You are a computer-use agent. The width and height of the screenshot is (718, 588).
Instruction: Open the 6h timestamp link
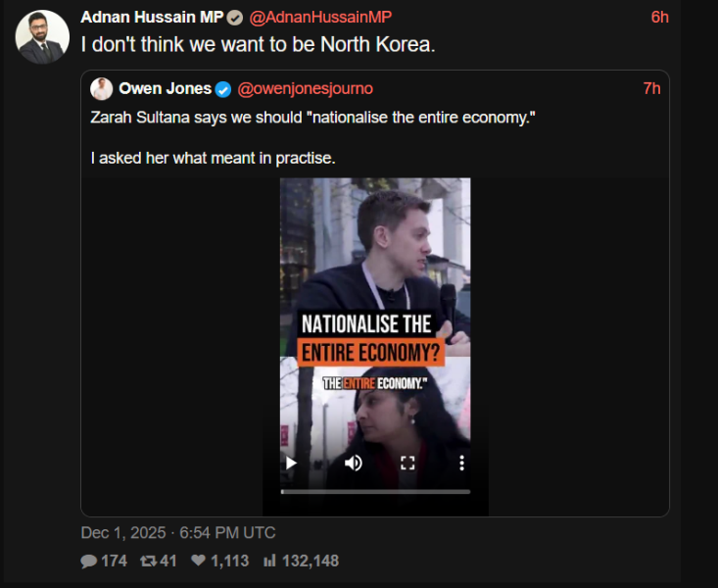[660, 18]
